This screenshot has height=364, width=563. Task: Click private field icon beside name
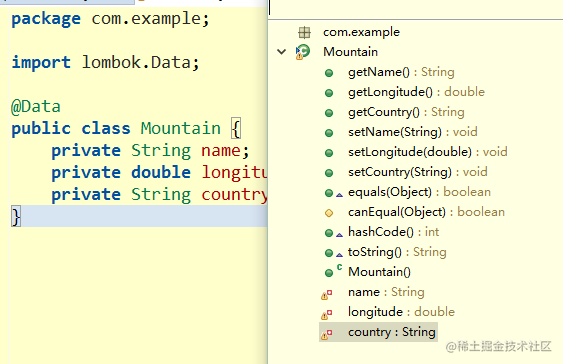tap(327, 294)
